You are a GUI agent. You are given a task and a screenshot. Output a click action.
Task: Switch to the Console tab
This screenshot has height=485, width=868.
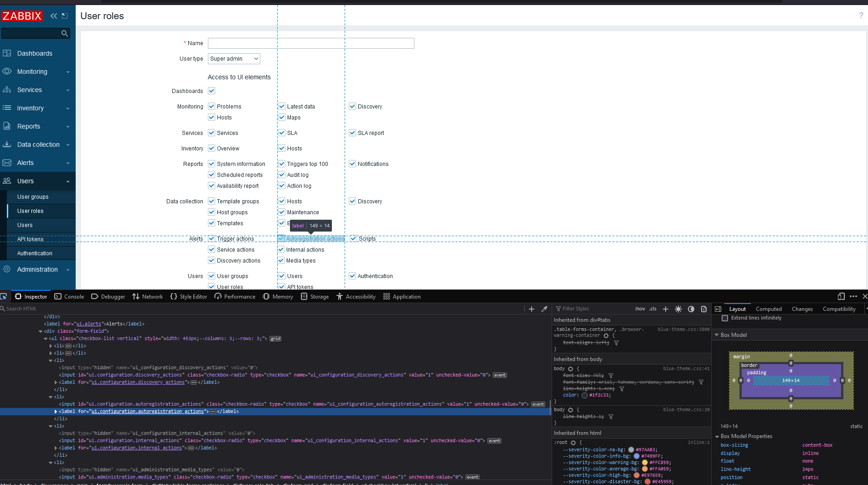(x=69, y=296)
